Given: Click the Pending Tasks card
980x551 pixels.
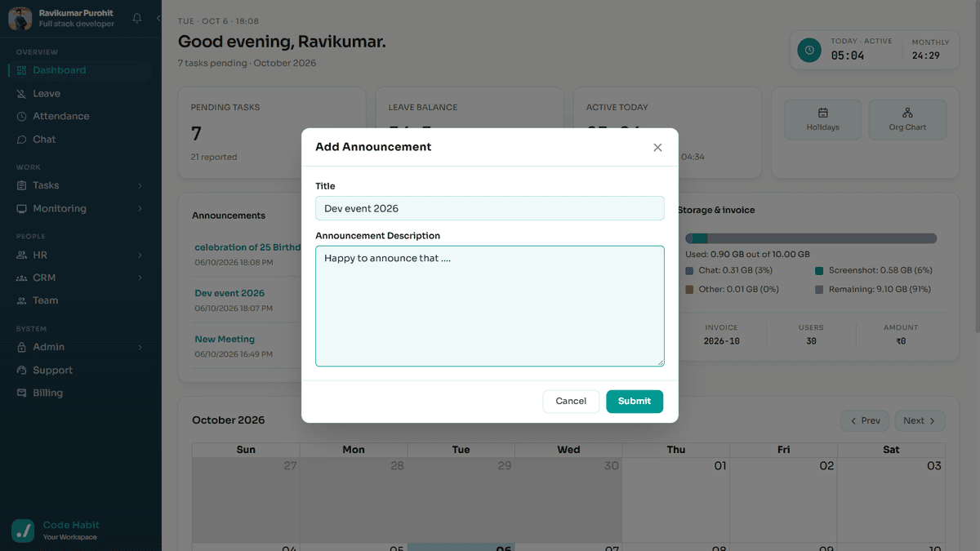Looking at the screenshot, I should point(272,132).
